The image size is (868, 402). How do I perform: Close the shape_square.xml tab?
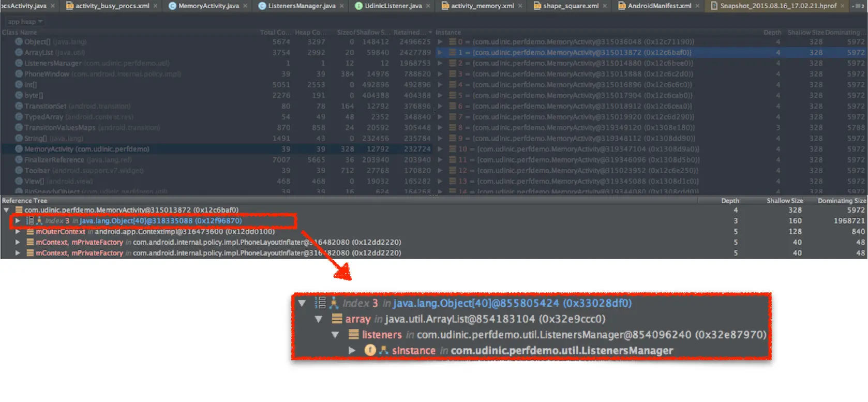605,6
